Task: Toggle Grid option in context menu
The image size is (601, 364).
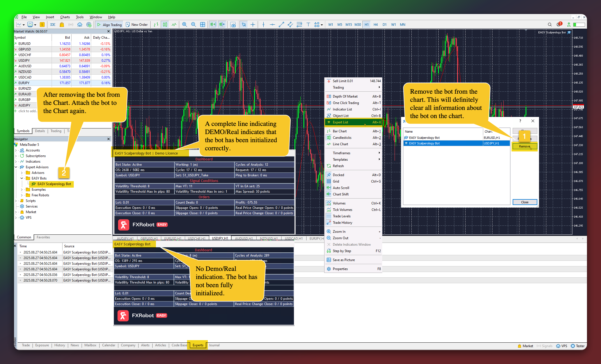Action: (336, 181)
